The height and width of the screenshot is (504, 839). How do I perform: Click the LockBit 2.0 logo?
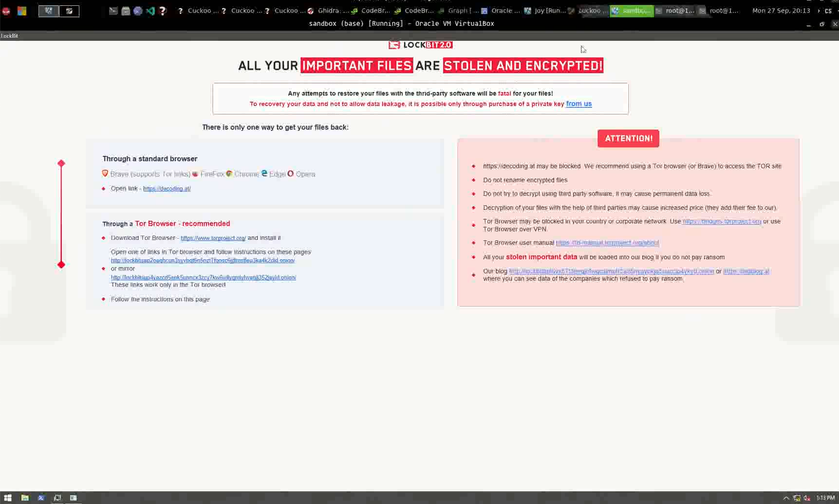click(421, 45)
